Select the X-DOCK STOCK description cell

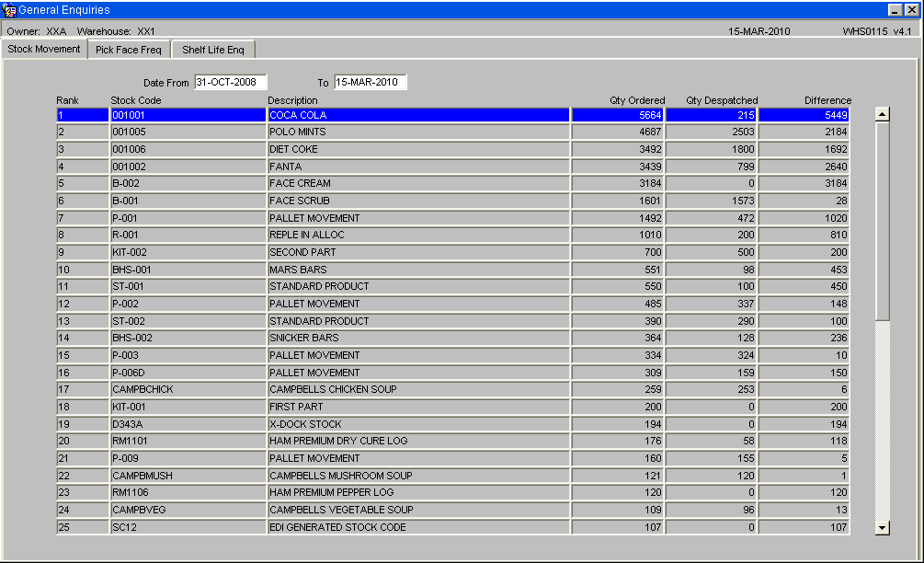coord(418,424)
